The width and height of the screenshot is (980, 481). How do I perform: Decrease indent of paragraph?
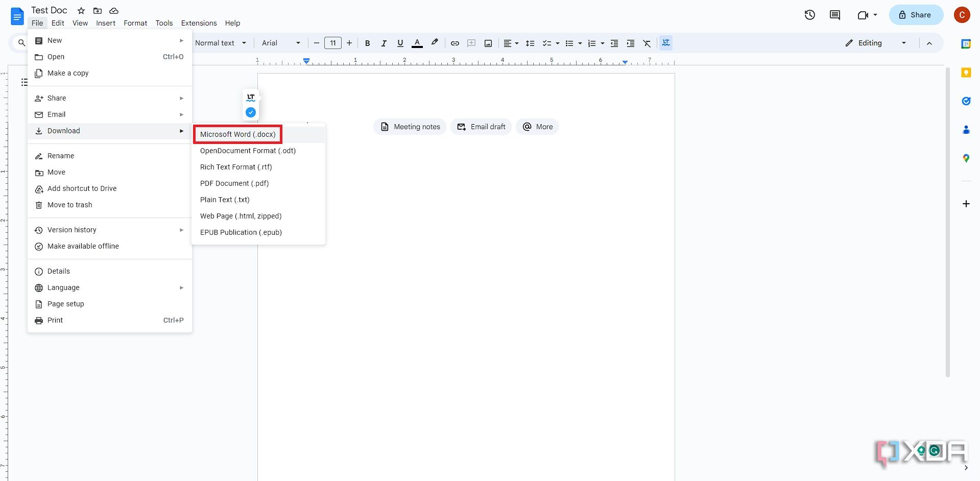(x=614, y=43)
